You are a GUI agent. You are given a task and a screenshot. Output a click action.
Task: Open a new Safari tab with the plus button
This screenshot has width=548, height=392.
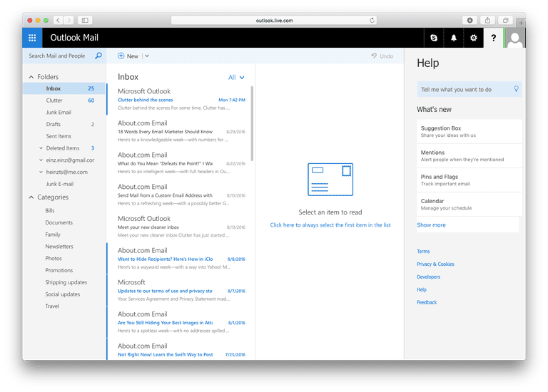521,23
